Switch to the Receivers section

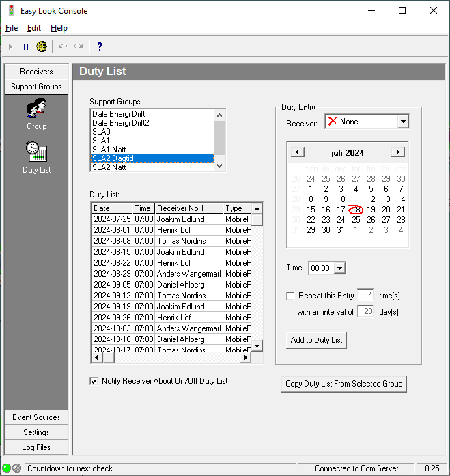point(36,72)
